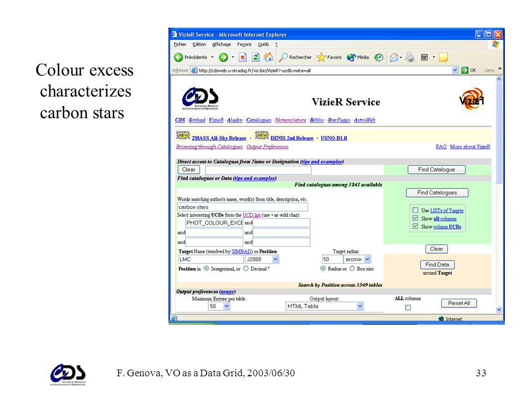Open the J2000 coordinate dropdown
The height and width of the screenshot is (399, 532).
(x=275, y=259)
